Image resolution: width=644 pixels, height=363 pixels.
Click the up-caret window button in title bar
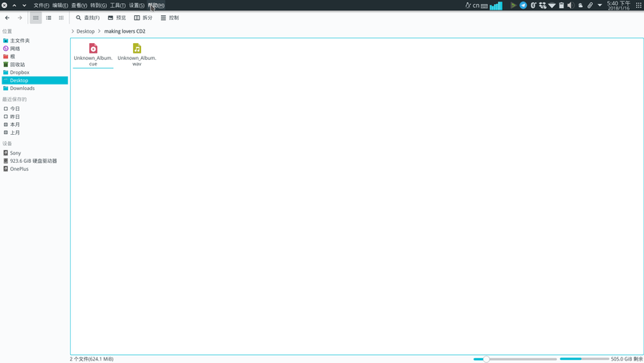pyautogui.click(x=14, y=6)
